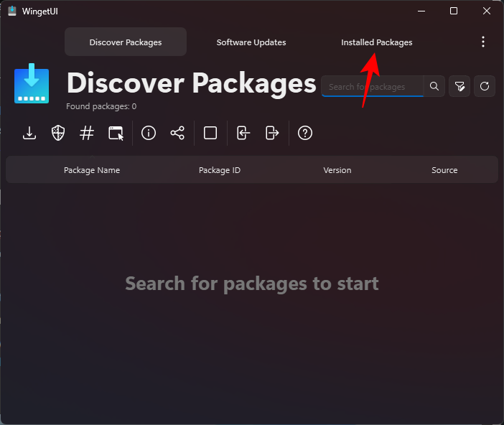Toggle the select all packages square
This screenshot has width=504, height=425.
[x=210, y=133]
